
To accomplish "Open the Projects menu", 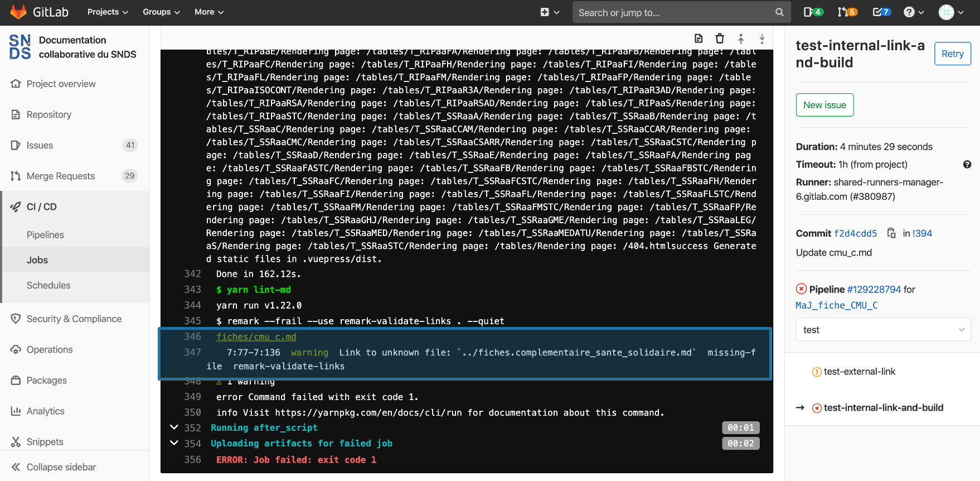I will pos(108,12).
